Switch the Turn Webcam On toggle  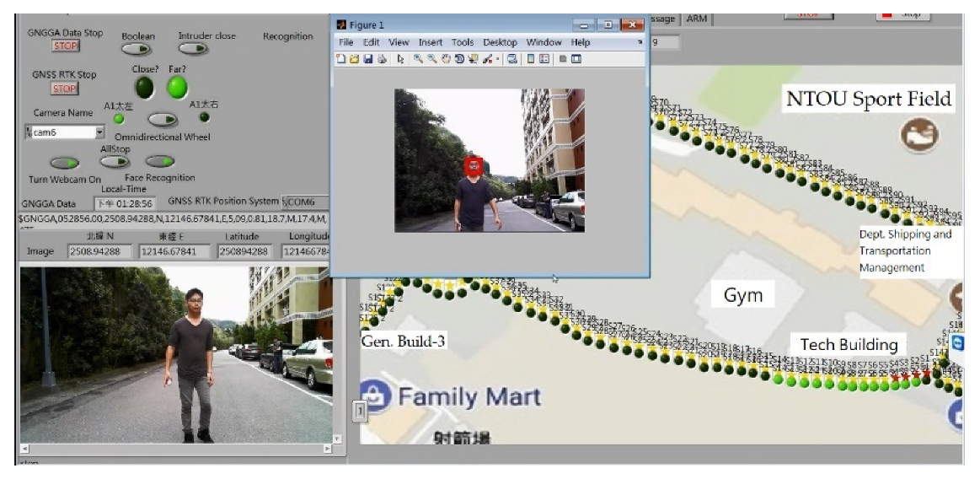tap(64, 163)
